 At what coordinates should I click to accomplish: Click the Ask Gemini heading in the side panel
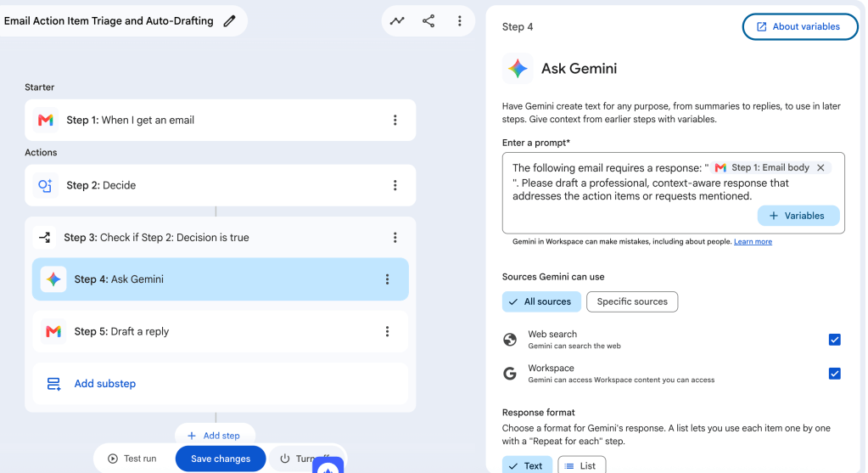579,69
